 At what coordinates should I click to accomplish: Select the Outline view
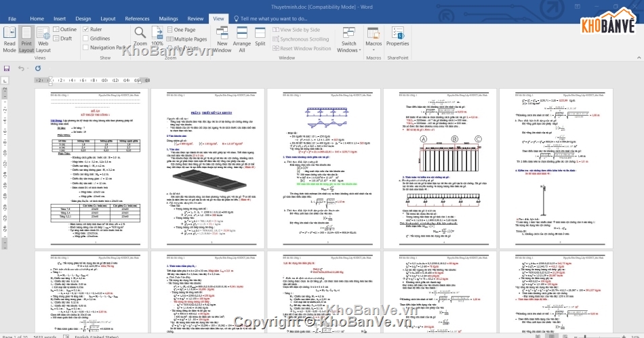(x=65, y=29)
